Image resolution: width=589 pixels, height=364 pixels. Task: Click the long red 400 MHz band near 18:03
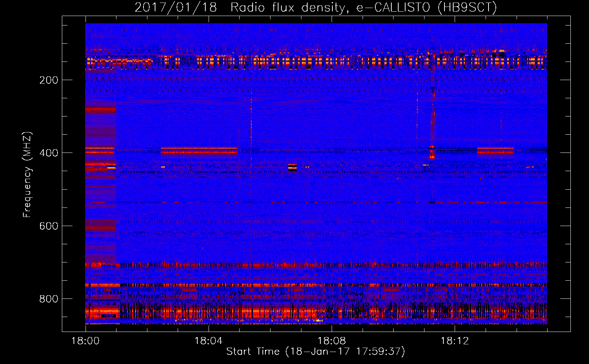point(199,151)
